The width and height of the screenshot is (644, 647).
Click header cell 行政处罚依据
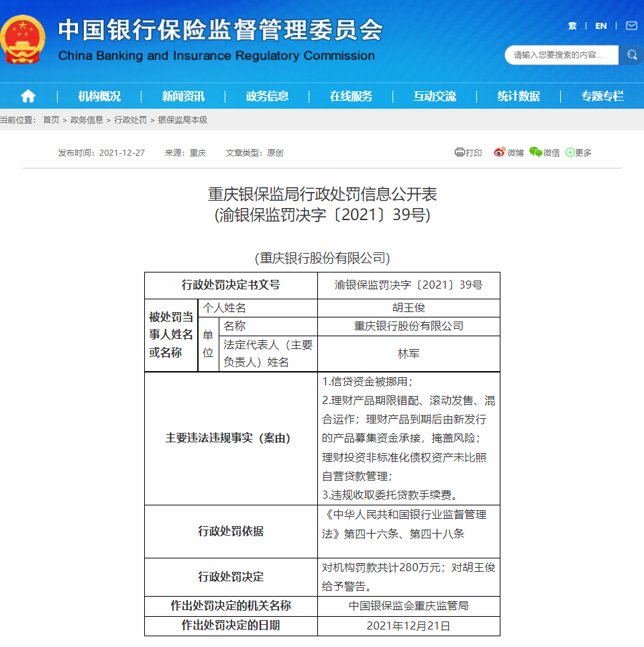click(231, 531)
